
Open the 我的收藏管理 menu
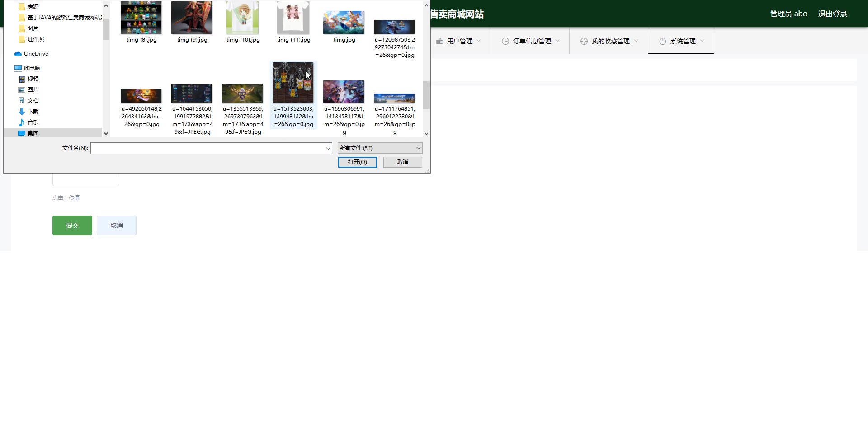tap(609, 41)
